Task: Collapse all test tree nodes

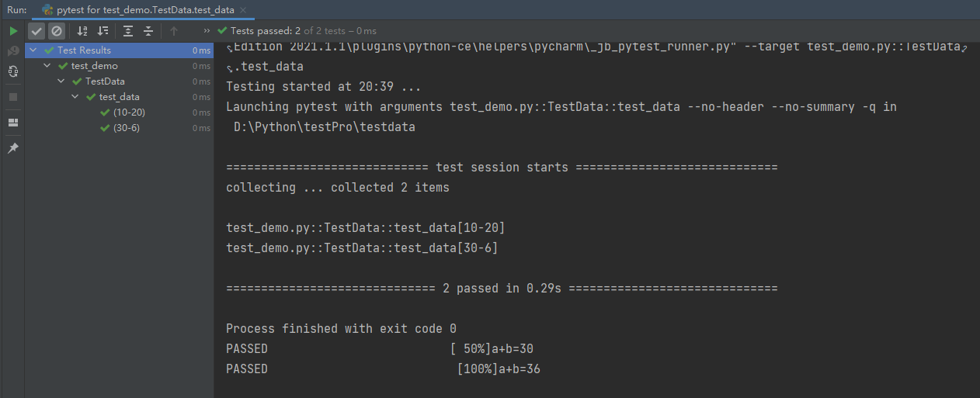Action: point(148,31)
